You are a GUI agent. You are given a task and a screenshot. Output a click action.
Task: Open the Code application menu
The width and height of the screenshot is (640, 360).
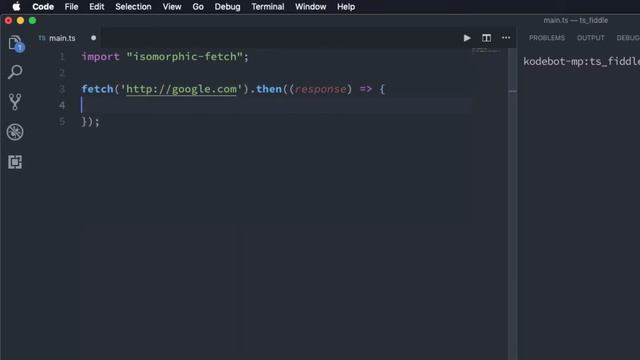[x=43, y=7]
